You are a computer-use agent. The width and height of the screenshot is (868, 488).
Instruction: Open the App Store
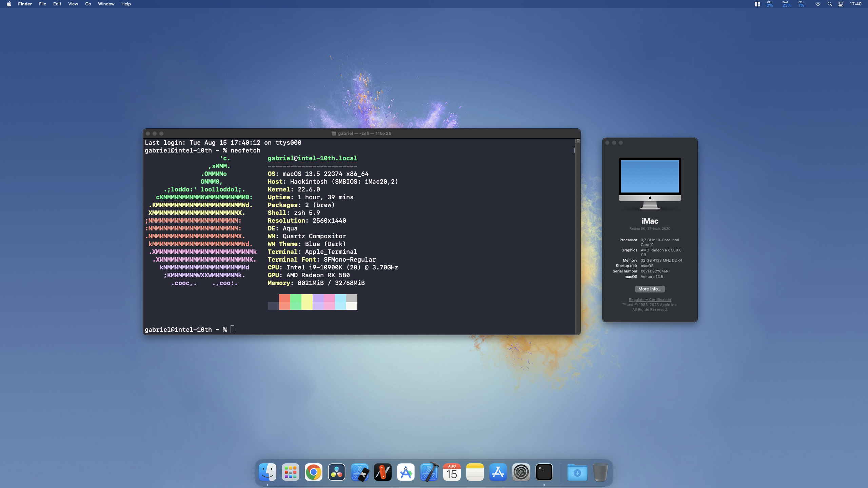pos(498,472)
